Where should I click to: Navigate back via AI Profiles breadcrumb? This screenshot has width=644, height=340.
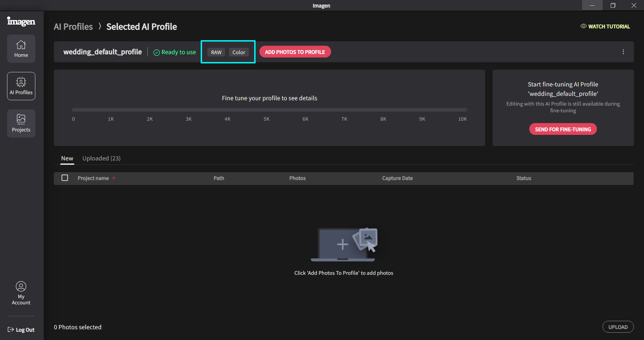[x=73, y=27]
